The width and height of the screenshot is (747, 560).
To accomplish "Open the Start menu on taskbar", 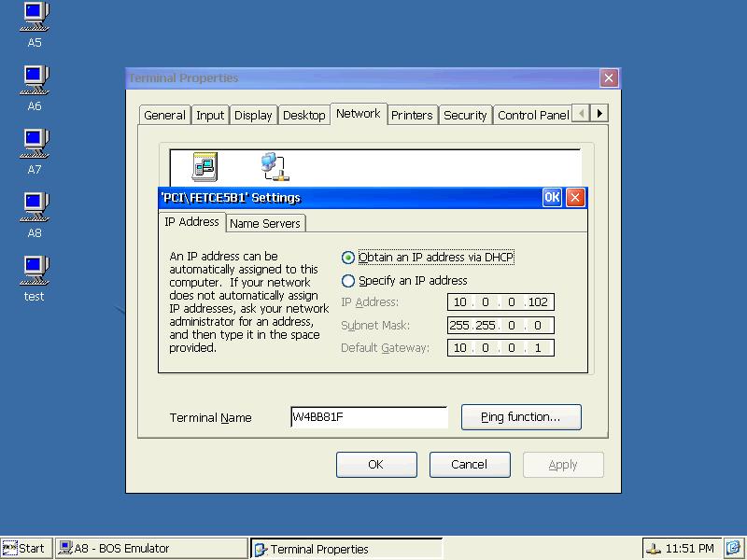I will [24, 549].
